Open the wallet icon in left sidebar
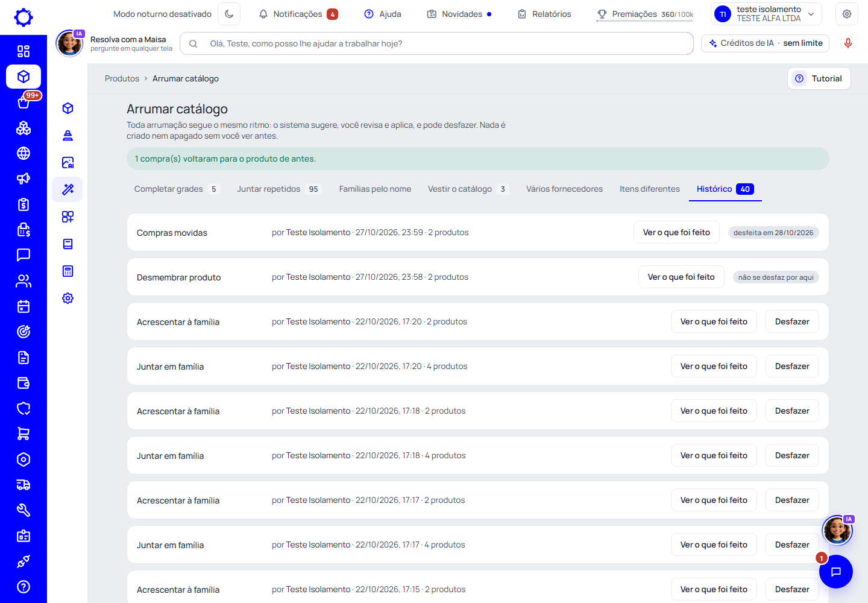Image resolution: width=868 pixels, height=603 pixels. [x=24, y=383]
